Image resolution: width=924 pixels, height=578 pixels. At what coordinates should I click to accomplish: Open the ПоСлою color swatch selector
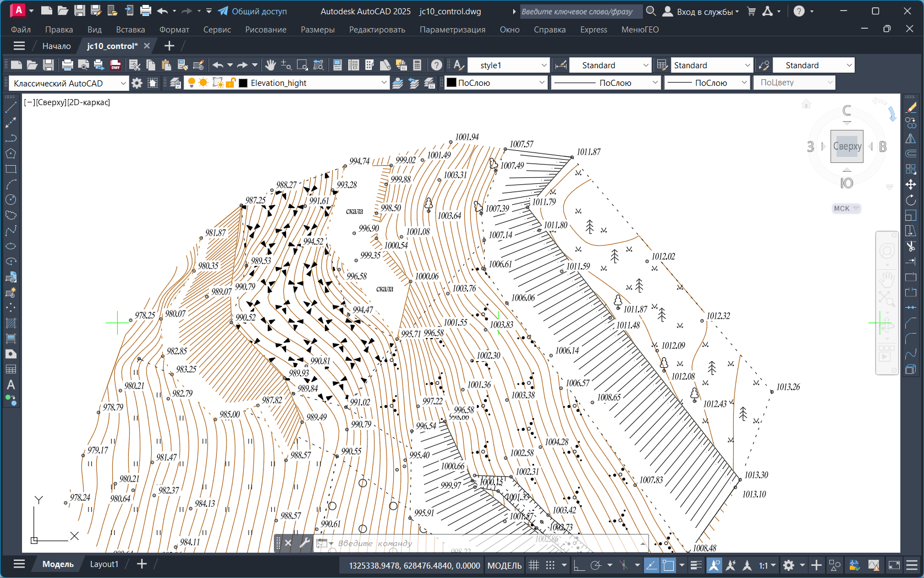pos(495,83)
